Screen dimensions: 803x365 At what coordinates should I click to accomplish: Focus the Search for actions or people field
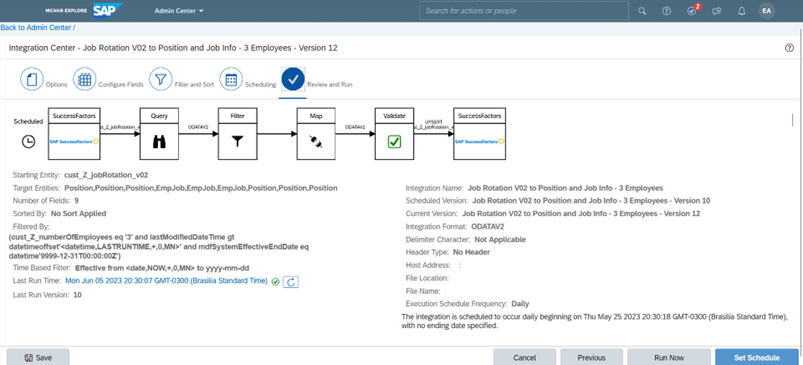tap(524, 10)
